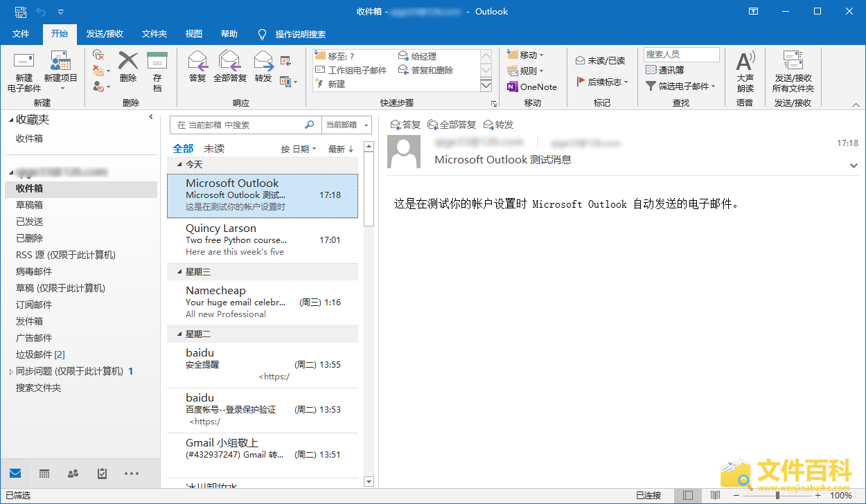The width and height of the screenshot is (866, 504).
Task: Switch to the Tasks view icon
Action: (x=102, y=474)
